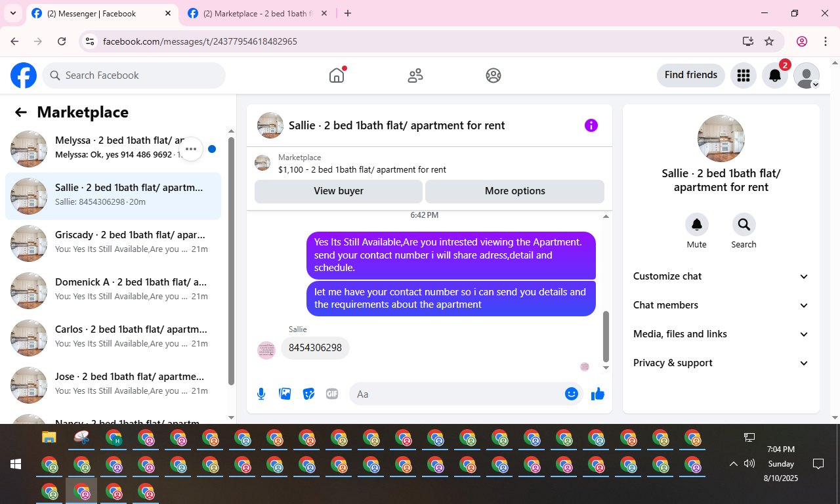
Task: Open the Home feed icon
Action: click(337, 75)
